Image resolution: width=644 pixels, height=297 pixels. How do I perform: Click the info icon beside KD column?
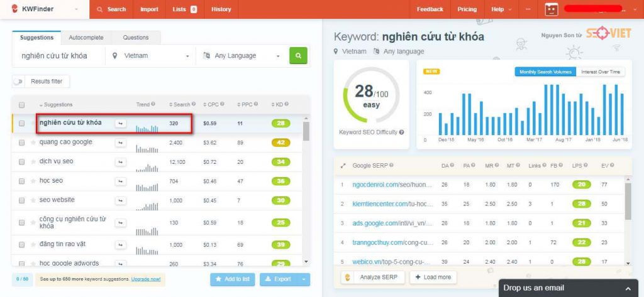point(286,104)
